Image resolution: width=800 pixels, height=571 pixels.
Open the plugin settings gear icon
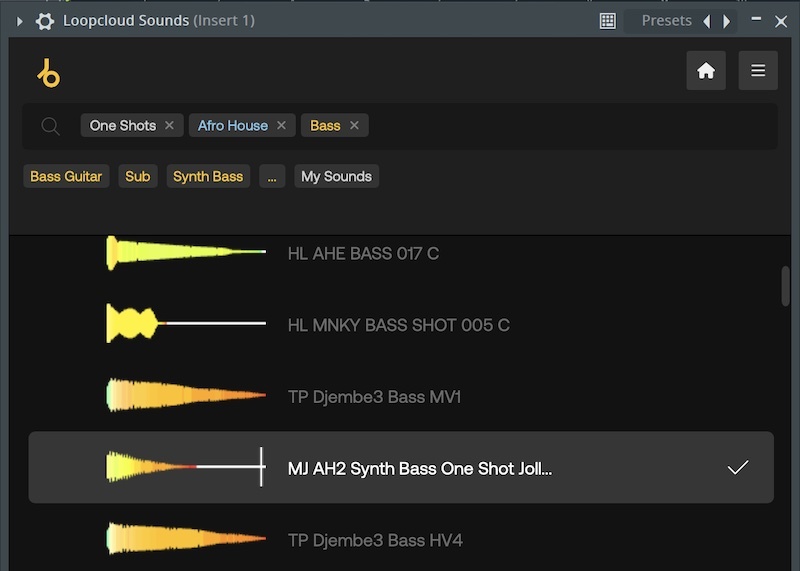[44, 20]
